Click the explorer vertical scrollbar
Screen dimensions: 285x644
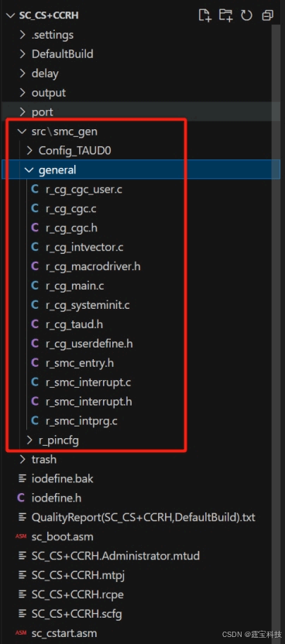point(276,334)
